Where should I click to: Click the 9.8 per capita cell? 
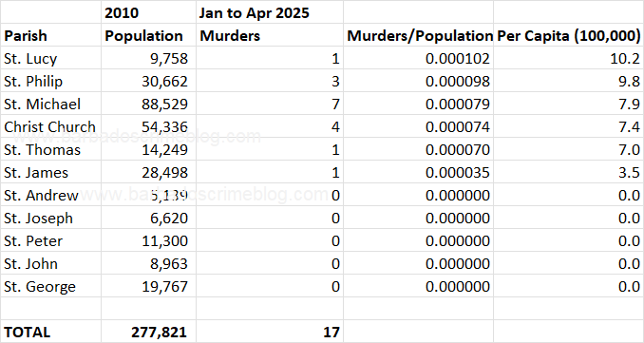pos(568,81)
